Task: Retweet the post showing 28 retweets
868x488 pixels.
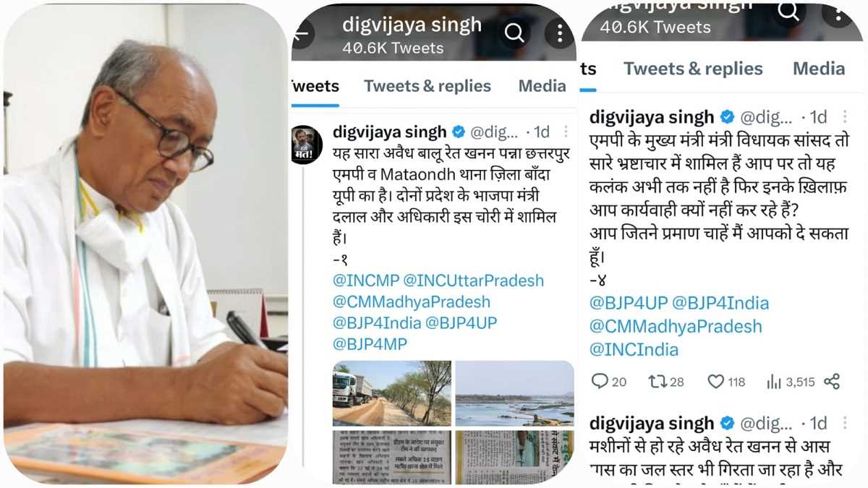Action: click(666, 381)
